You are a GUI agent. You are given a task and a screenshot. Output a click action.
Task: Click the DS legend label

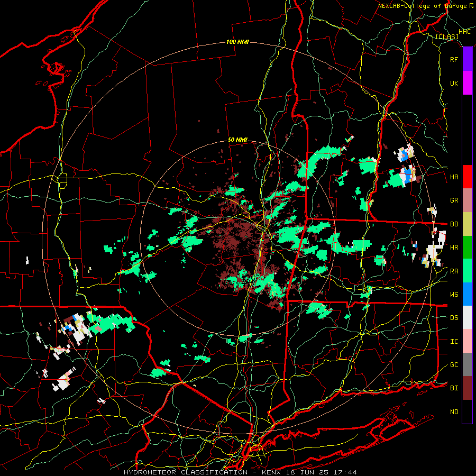(454, 318)
